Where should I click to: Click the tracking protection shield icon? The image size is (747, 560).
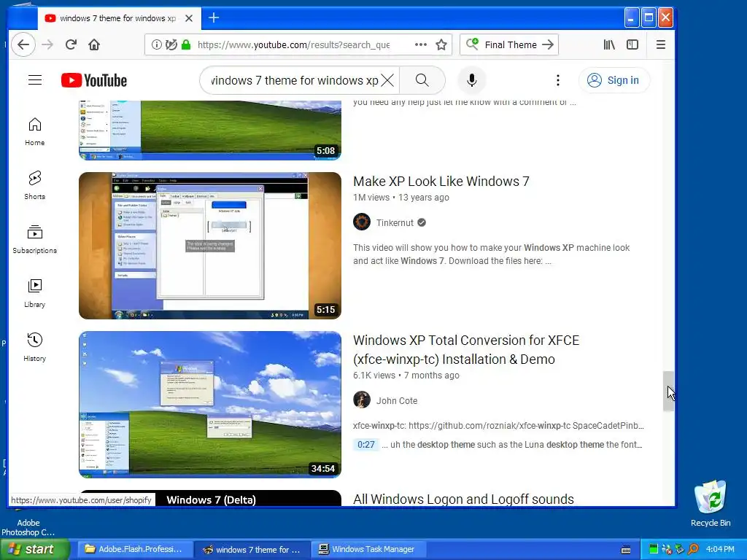[x=171, y=44]
